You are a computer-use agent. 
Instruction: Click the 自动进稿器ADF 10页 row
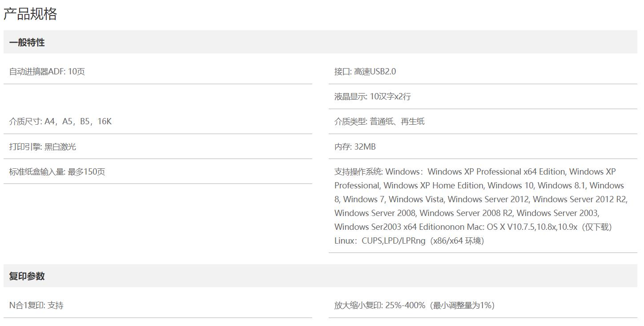(x=47, y=72)
